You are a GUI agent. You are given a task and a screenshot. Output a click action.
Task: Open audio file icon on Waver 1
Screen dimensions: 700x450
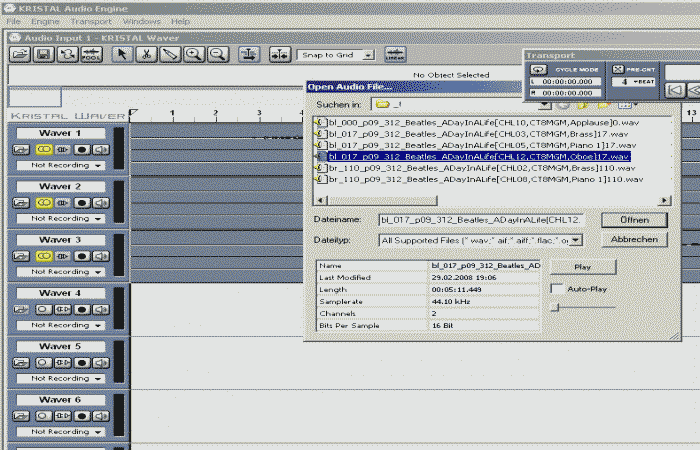click(21, 149)
